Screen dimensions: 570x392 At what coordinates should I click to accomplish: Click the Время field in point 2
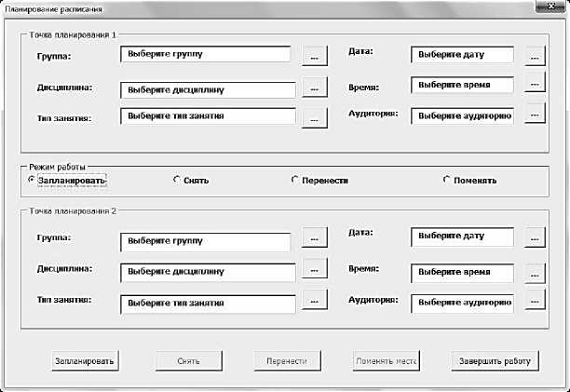point(462,272)
